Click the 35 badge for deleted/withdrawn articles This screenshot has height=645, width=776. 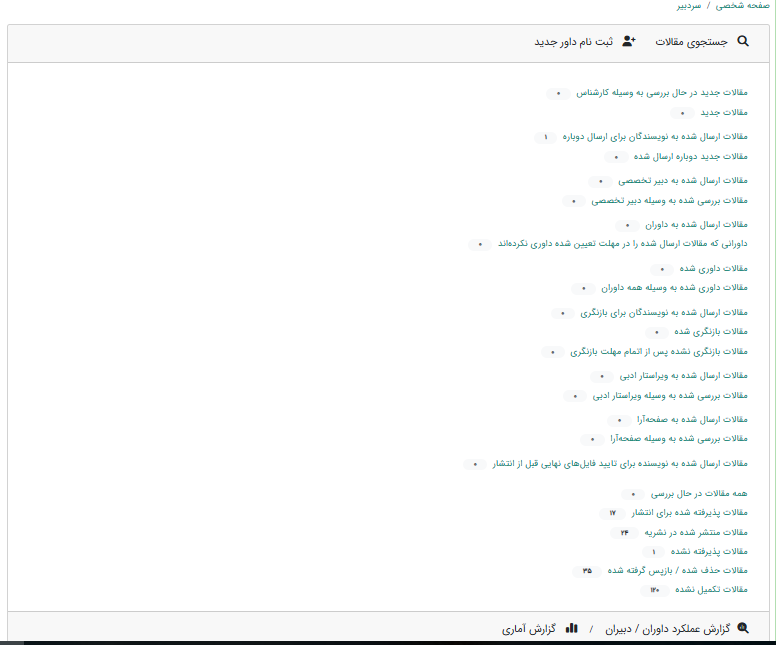[587, 571]
